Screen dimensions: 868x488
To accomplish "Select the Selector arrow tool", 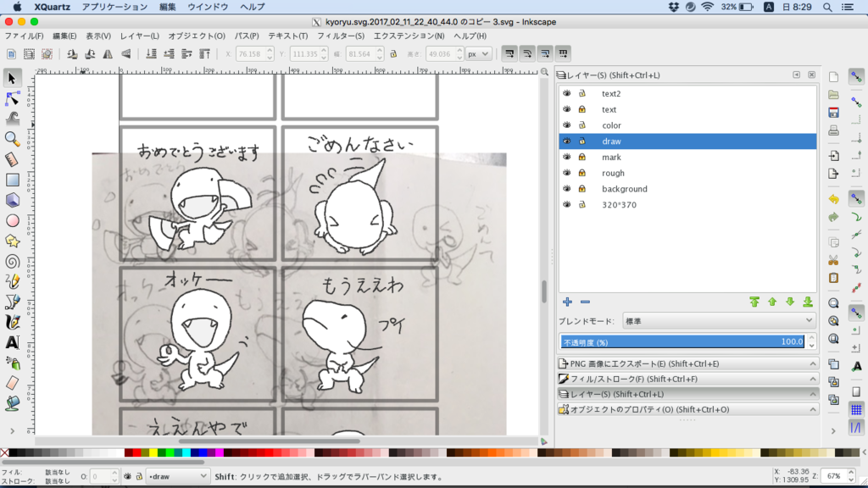I will click(x=12, y=78).
